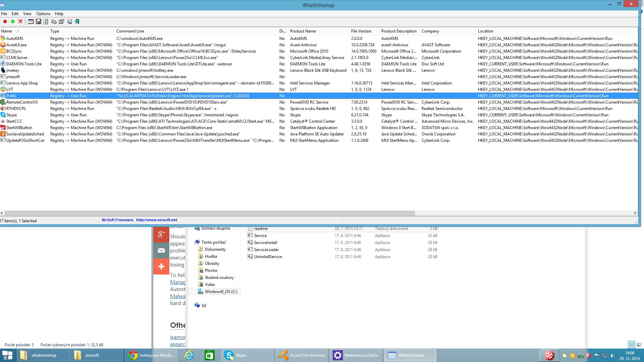Click the Copy Selected Items toolbar icon
This screenshot has width=644, height=362.
point(54,21)
